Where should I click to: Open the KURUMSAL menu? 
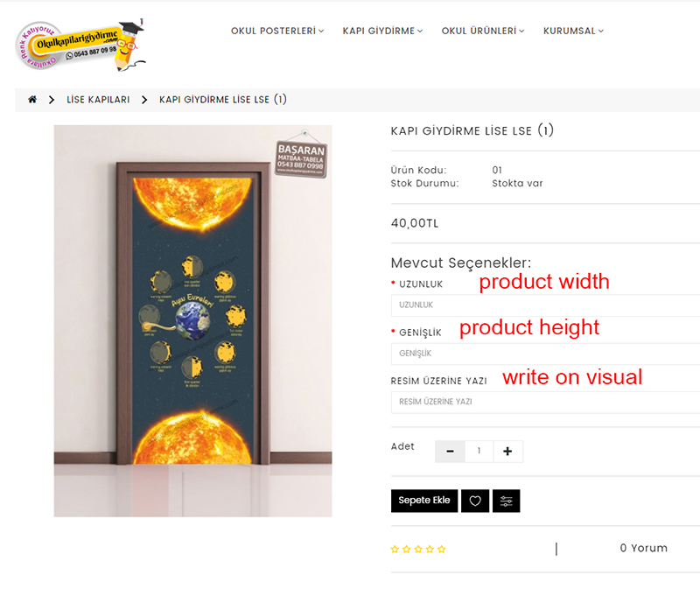coord(573,31)
